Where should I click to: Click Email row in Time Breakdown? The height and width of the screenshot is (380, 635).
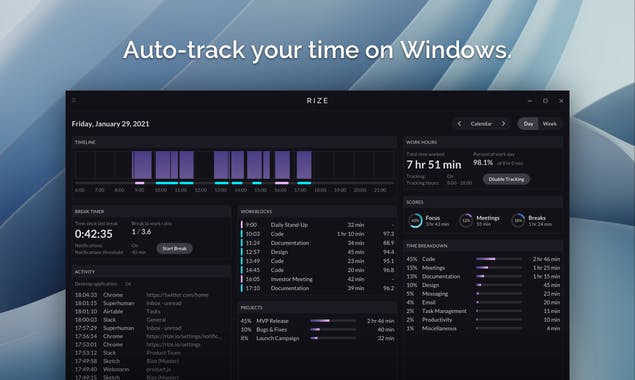coord(483,302)
